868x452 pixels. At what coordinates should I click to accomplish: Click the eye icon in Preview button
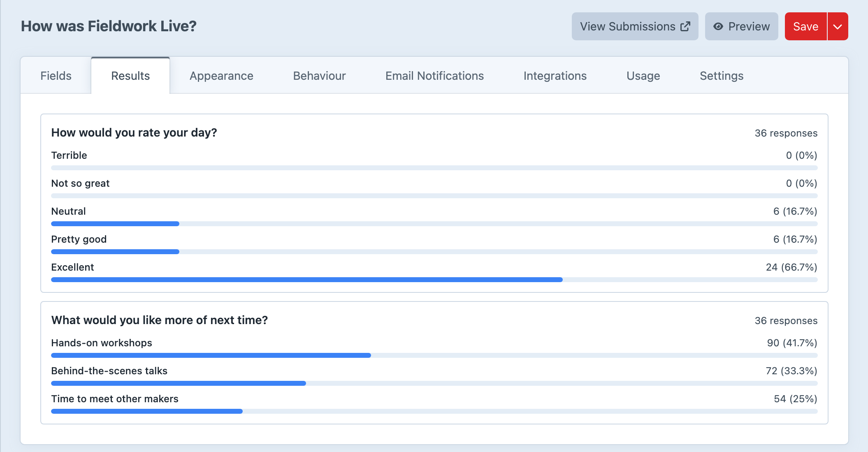click(718, 26)
